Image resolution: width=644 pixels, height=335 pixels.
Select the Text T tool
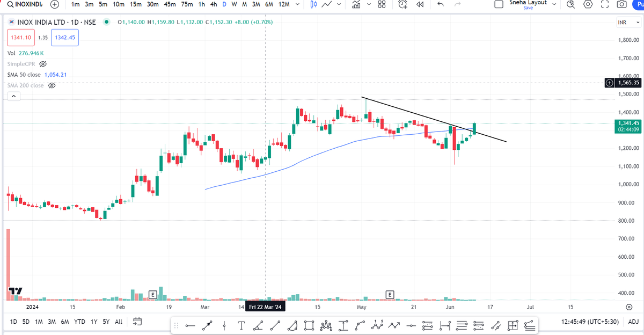point(241,325)
